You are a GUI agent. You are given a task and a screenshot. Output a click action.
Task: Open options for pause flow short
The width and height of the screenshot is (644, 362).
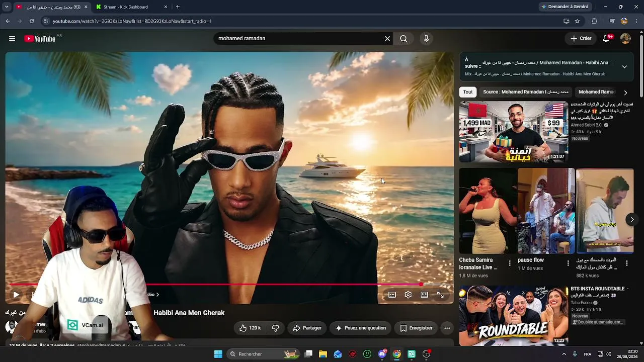[x=568, y=263]
